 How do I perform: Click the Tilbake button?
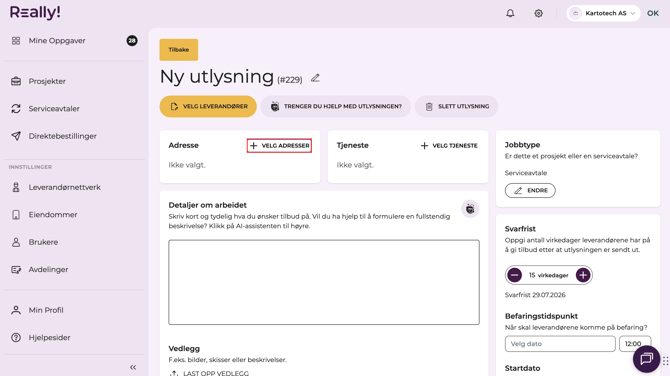(179, 50)
